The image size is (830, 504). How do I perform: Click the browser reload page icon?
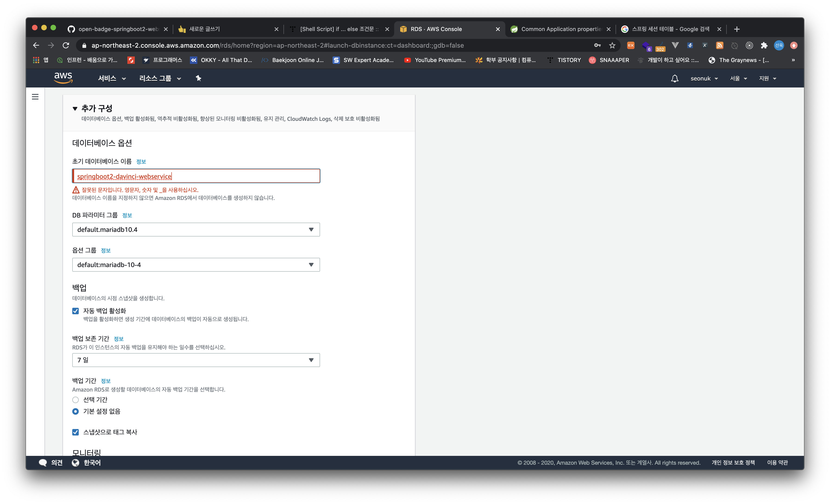click(x=66, y=45)
